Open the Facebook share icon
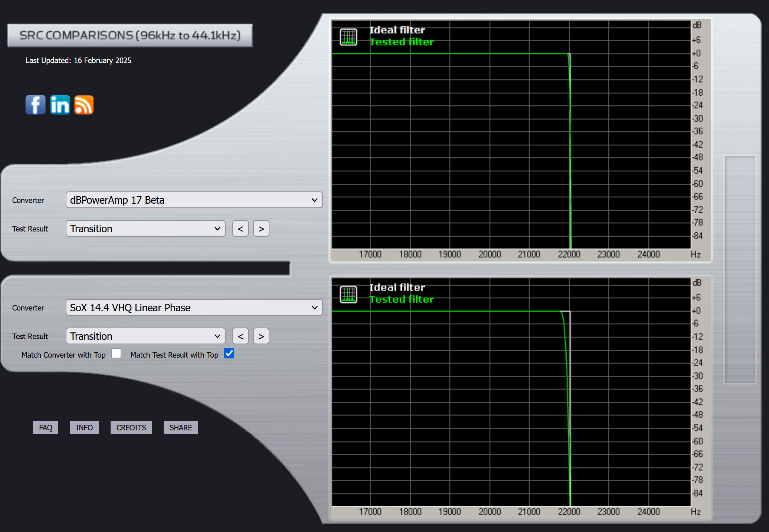The height and width of the screenshot is (532, 769). point(36,105)
